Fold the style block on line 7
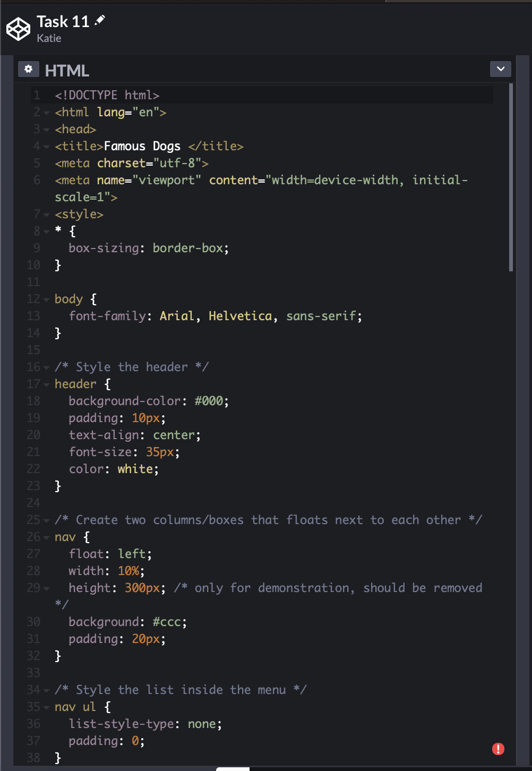This screenshot has width=532, height=771. click(47, 215)
